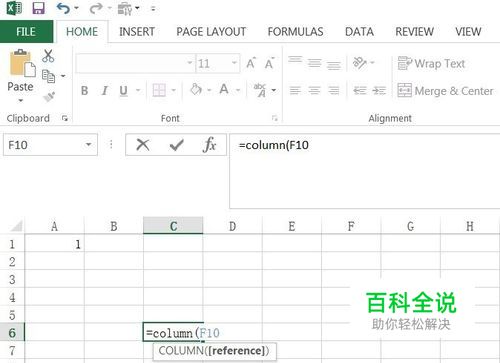The image size is (500, 363).
Task: Click the Paste clipboard icon
Action: [22, 63]
